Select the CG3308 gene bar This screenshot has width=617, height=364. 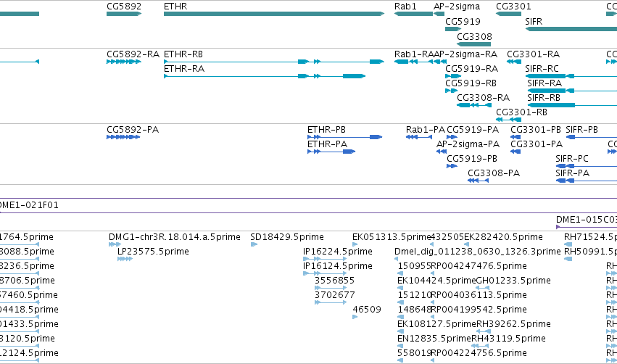(473, 44)
